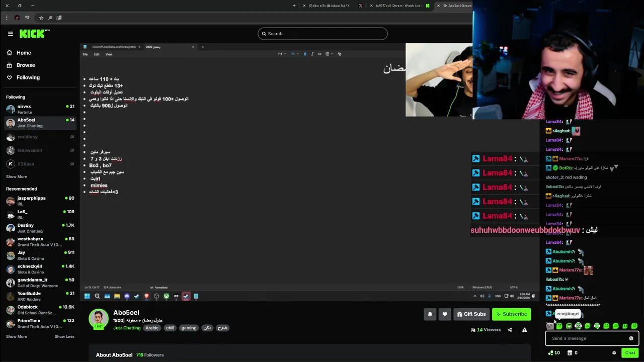Select the Arabic tag
The width and height of the screenshot is (644, 362).
coord(152,328)
